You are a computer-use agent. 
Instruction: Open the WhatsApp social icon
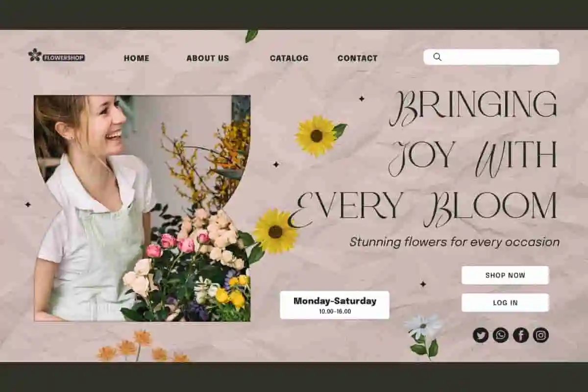click(500, 335)
